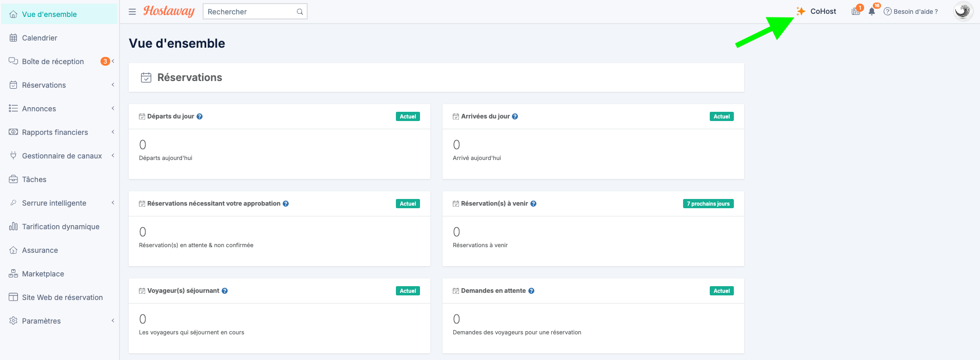Click Actuel badge on Demandes en attente
This screenshot has width=980, height=360.
click(722, 291)
